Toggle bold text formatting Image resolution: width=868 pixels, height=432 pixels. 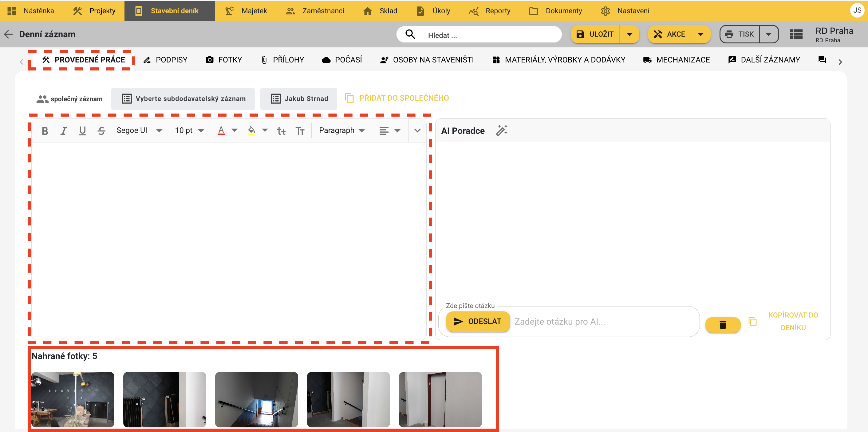45,131
